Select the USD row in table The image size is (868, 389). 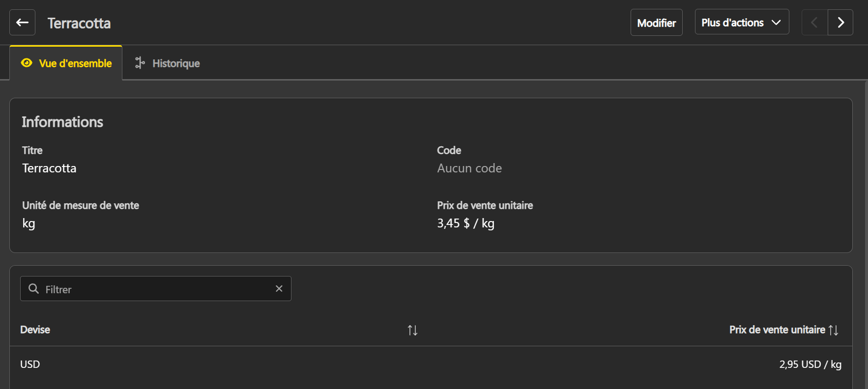click(x=30, y=364)
